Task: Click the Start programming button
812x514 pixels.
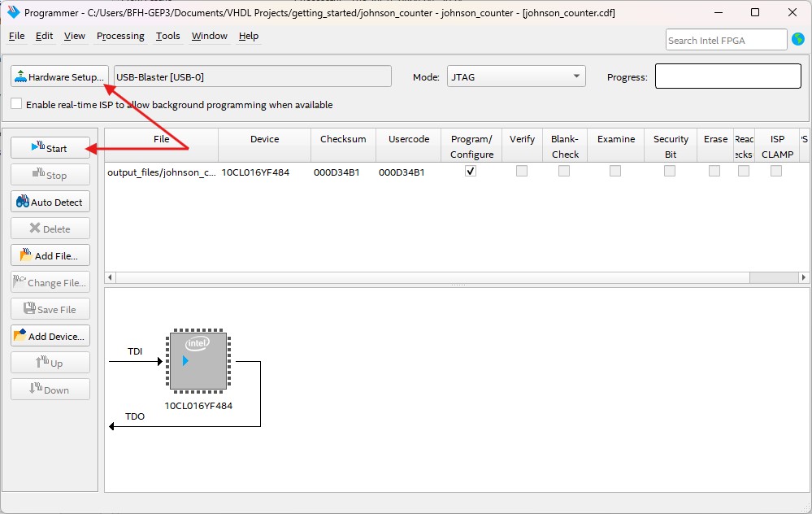Action: tap(50, 148)
